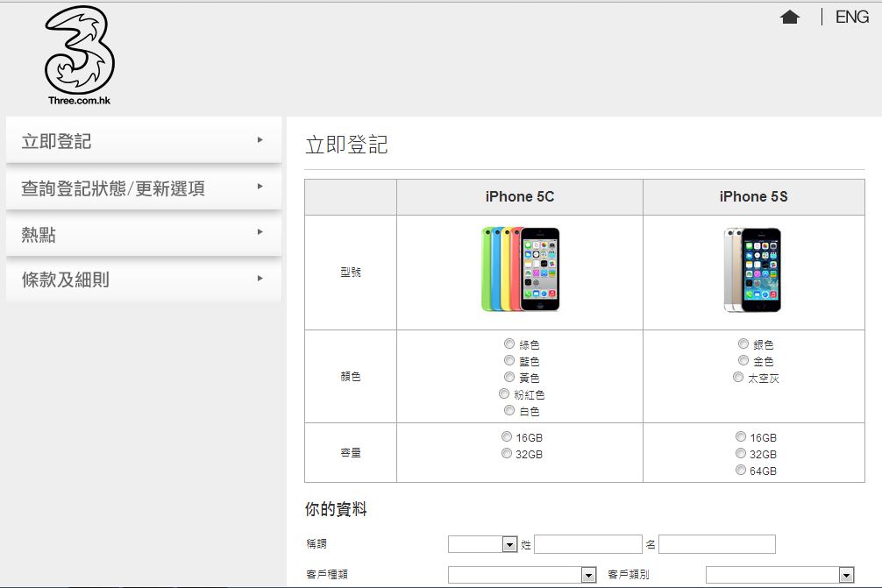Open the 客戶類別 dropdown
The image size is (882, 588).
click(x=779, y=575)
